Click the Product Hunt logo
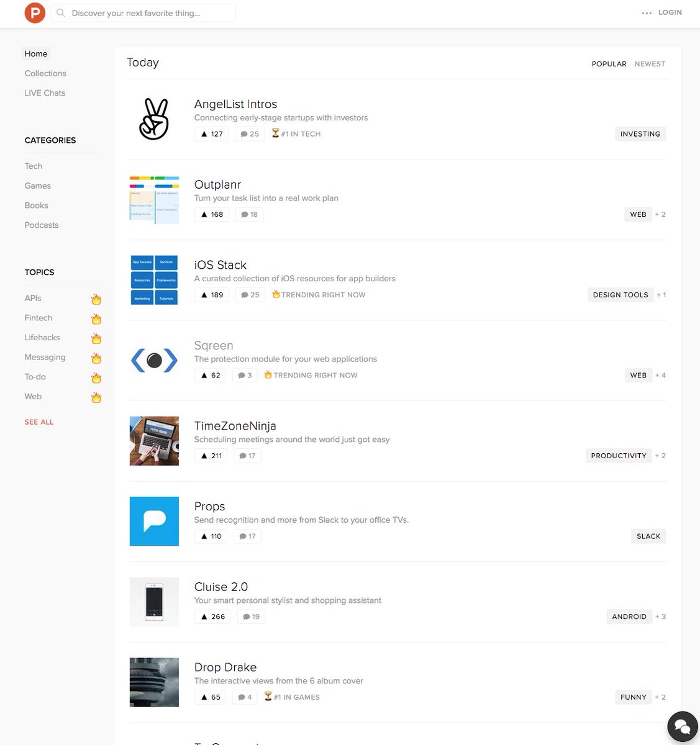 click(35, 13)
